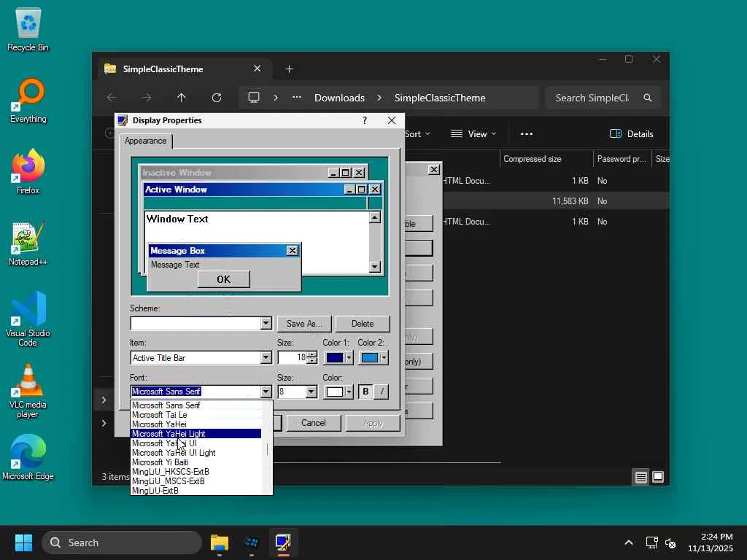Open the clock showing 2:24 PM

tap(711, 542)
